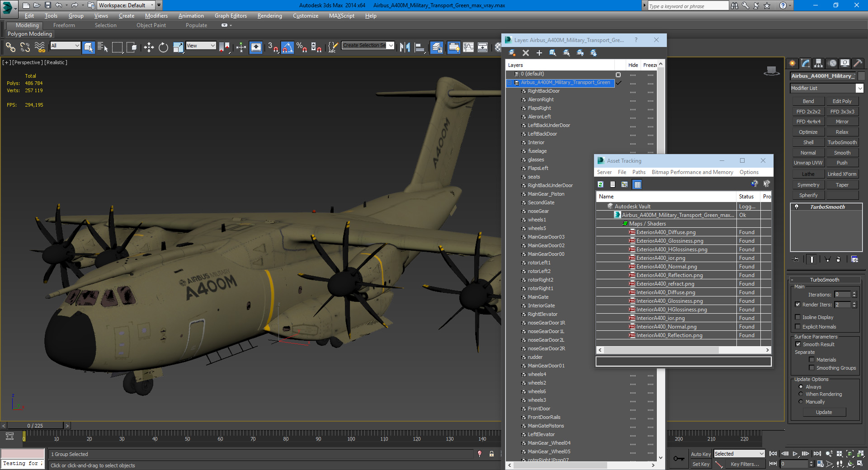The image size is (868, 470).
Task: Switch to the Object Paint ribbon tab
Action: click(x=151, y=25)
